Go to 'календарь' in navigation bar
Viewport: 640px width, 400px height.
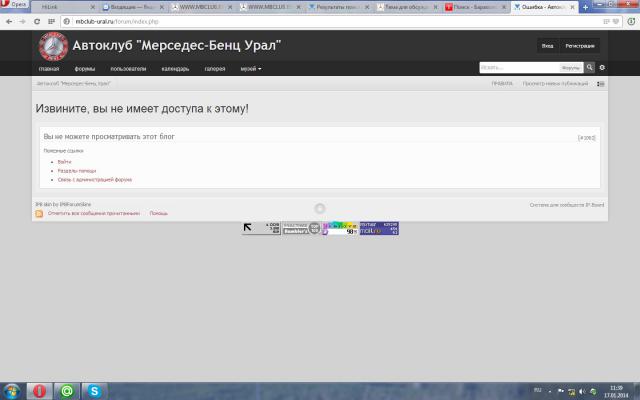tap(175, 69)
